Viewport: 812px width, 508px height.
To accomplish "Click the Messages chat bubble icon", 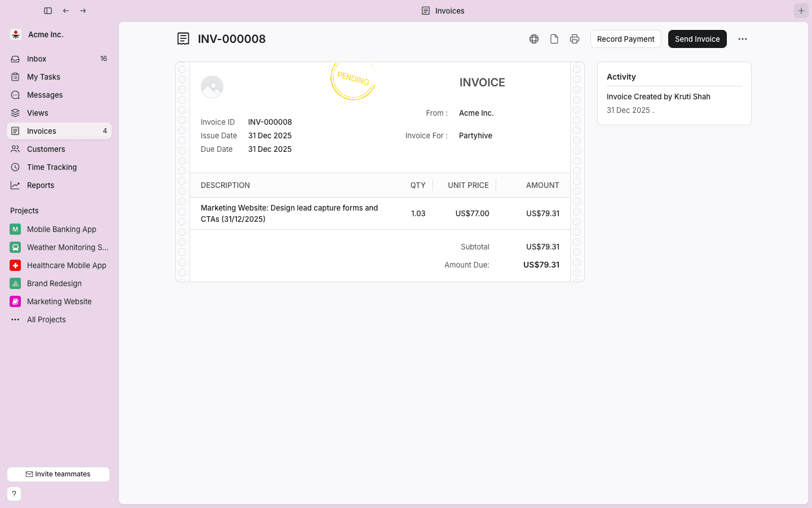I will tap(15, 95).
